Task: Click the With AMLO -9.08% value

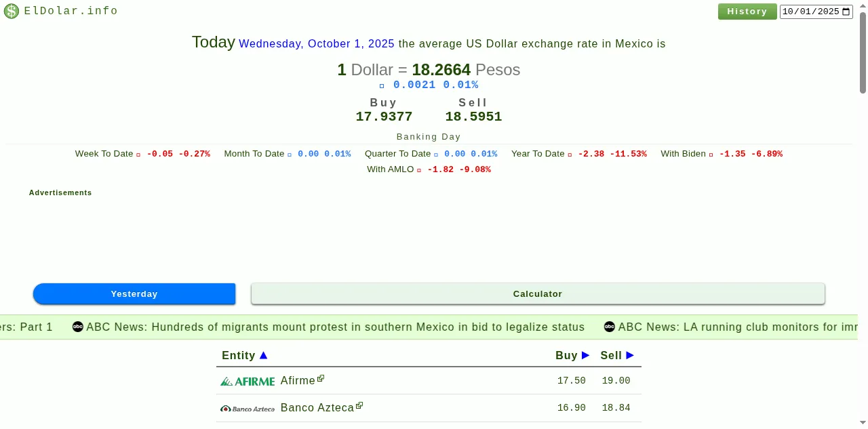Action: pyautogui.click(x=475, y=169)
